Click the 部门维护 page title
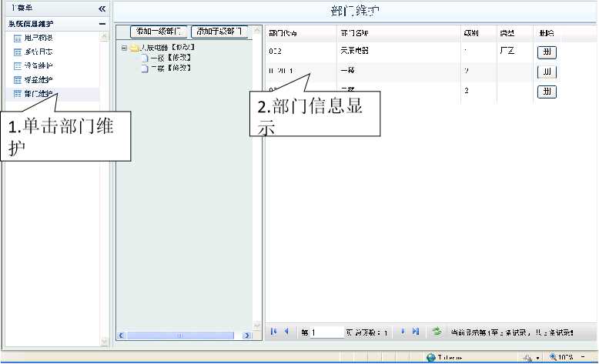This screenshot has width=599, height=364. (x=355, y=11)
